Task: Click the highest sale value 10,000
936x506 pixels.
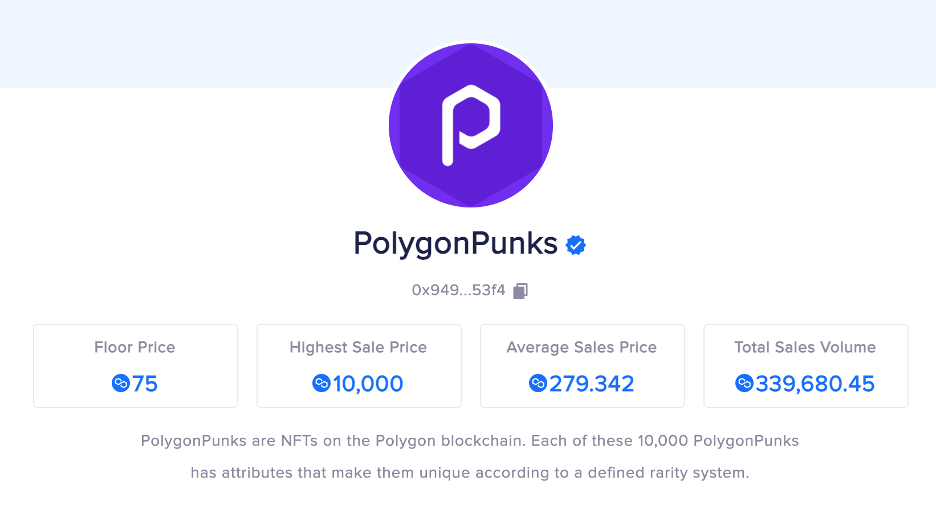Action: 368,384
